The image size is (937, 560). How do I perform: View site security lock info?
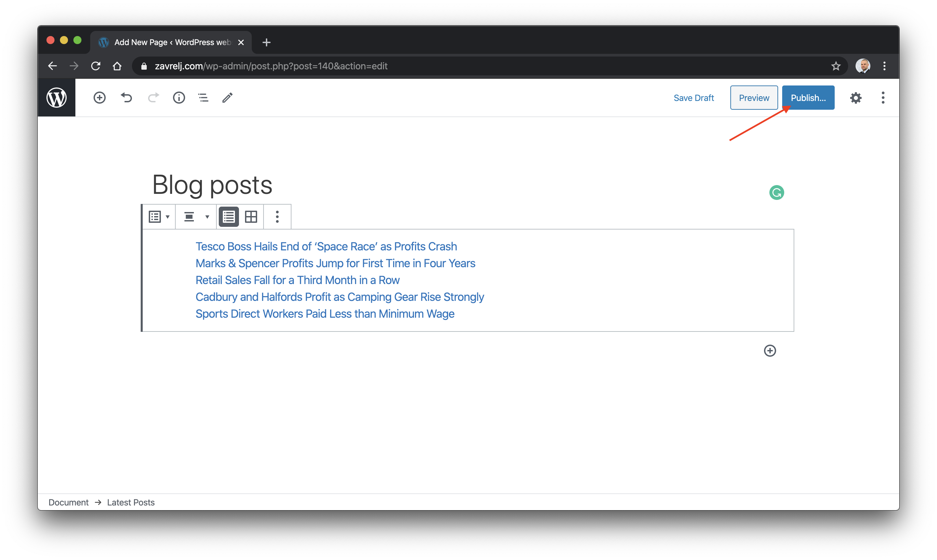click(144, 66)
